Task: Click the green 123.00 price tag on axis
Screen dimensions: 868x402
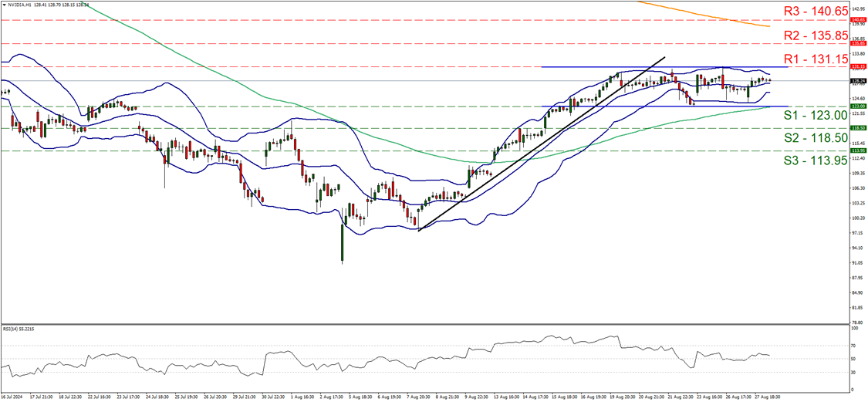Action: click(x=859, y=106)
